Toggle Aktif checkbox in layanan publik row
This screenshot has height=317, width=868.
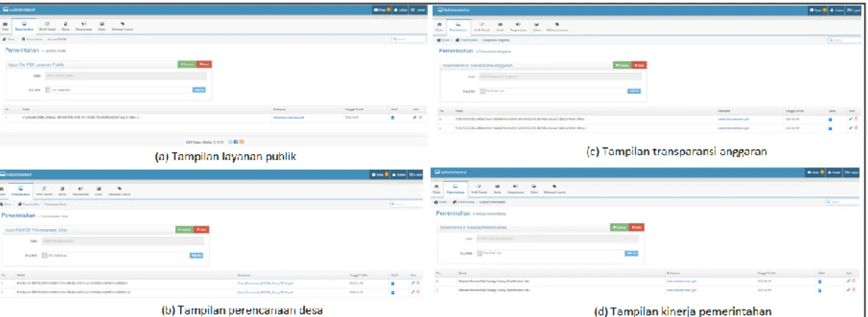click(x=392, y=118)
